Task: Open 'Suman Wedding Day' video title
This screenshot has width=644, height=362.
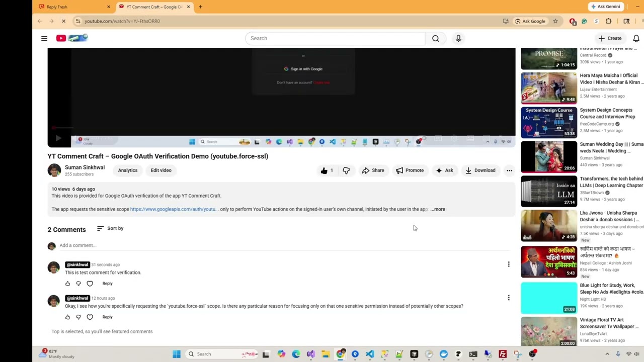Action: coord(611,147)
